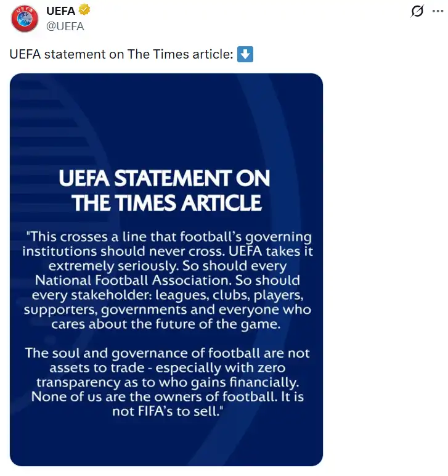Click the empty top area of the statement image
Screen dimensions: 448x476
[x=166, y=118]
